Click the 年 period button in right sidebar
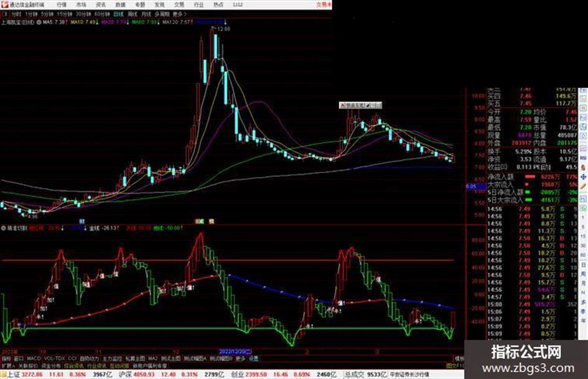This screenshot has height=379, width=588. tap(583, 321)
